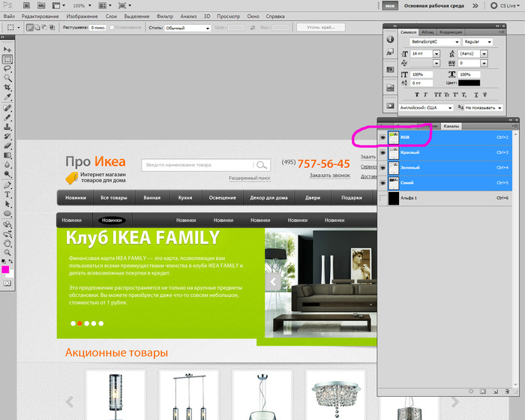
Task: Select the Blur tool
Action: pos(7,164)
